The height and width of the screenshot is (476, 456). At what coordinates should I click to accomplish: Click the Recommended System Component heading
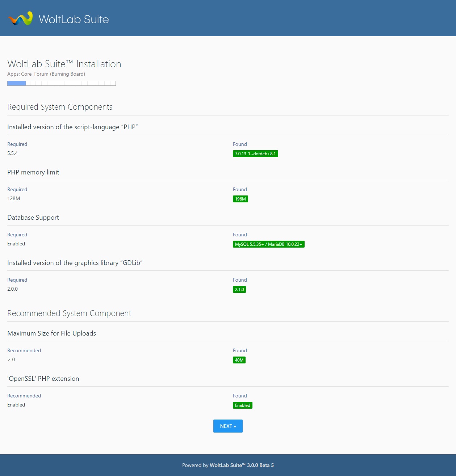coord(69,313)
